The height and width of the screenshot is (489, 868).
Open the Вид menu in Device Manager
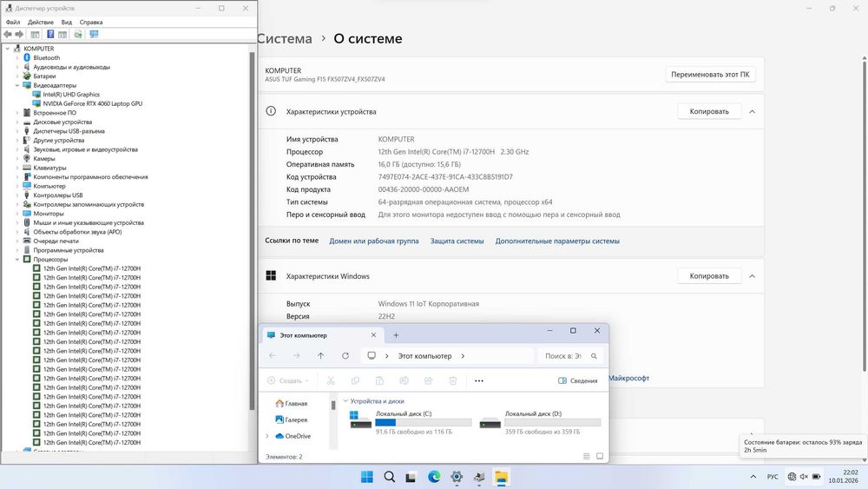pos(67,23)
